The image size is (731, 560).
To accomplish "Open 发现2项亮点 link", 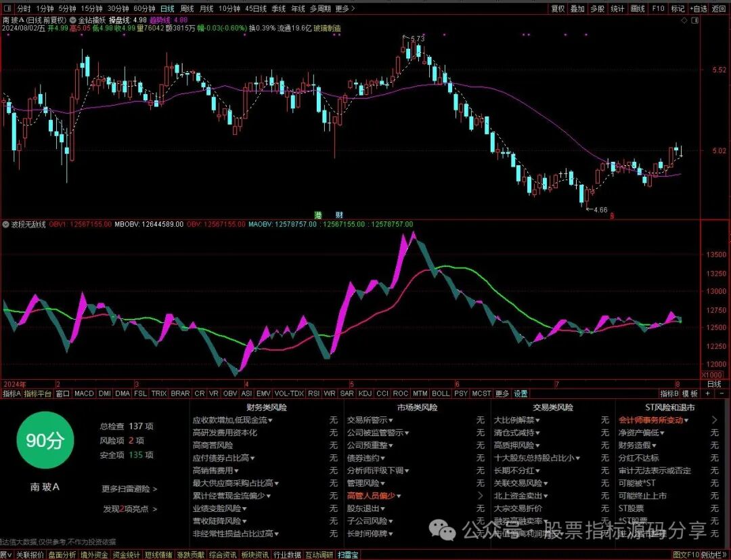I will [130, 509].
